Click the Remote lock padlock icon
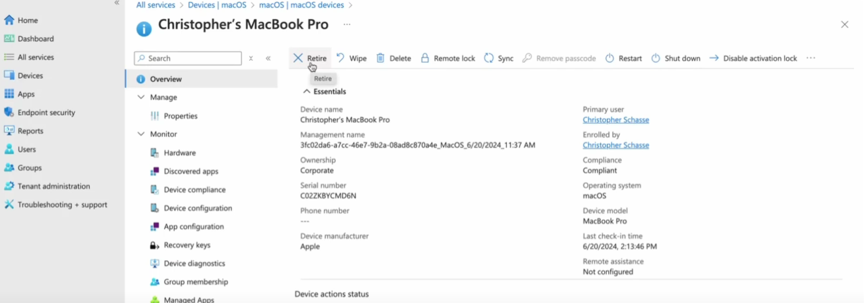Image resolution: width=868 pixels, height=303 pixels. (x=425, y=58)
